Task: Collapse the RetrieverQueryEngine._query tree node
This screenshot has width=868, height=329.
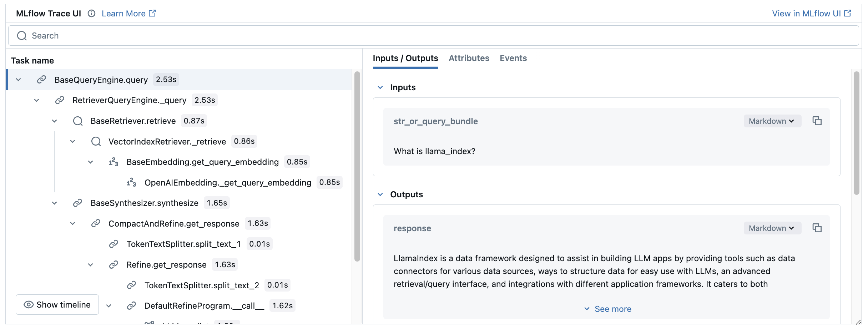Action: (x=36, y=100)
